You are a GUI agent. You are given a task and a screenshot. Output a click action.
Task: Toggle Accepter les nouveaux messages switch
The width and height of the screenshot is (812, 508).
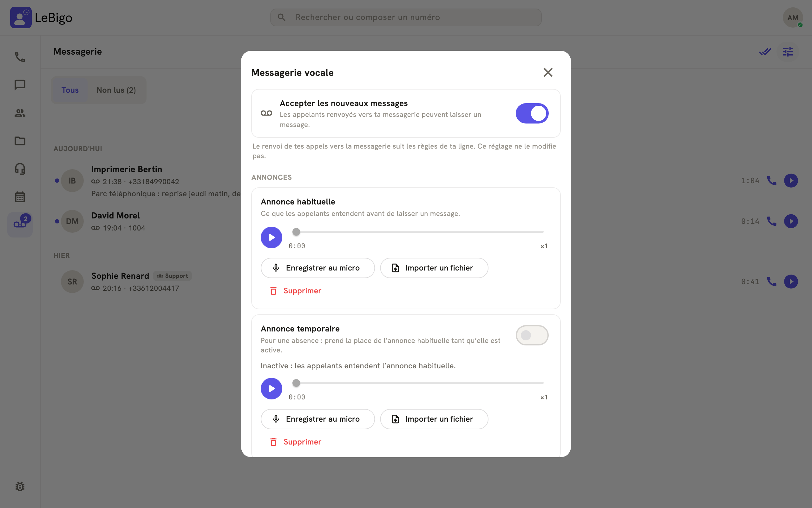(x=532, y=113)
